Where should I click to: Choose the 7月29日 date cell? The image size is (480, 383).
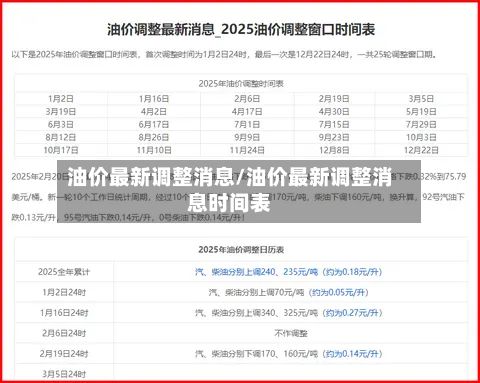tap(421, 124)
